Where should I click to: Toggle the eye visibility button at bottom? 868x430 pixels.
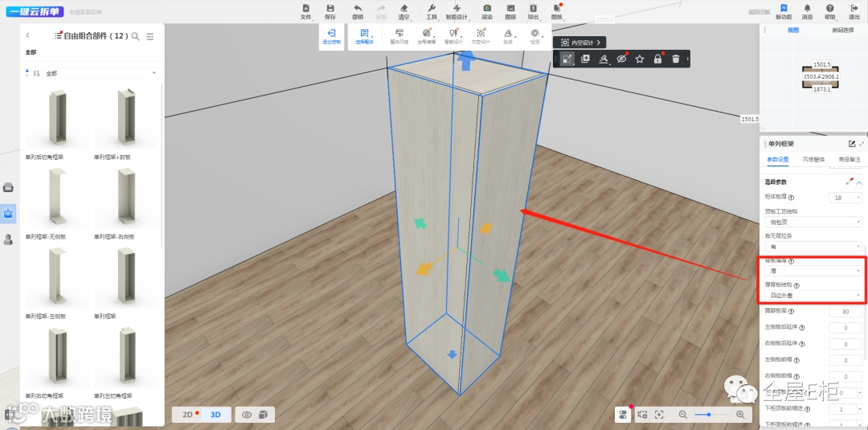tap(247, 415)
